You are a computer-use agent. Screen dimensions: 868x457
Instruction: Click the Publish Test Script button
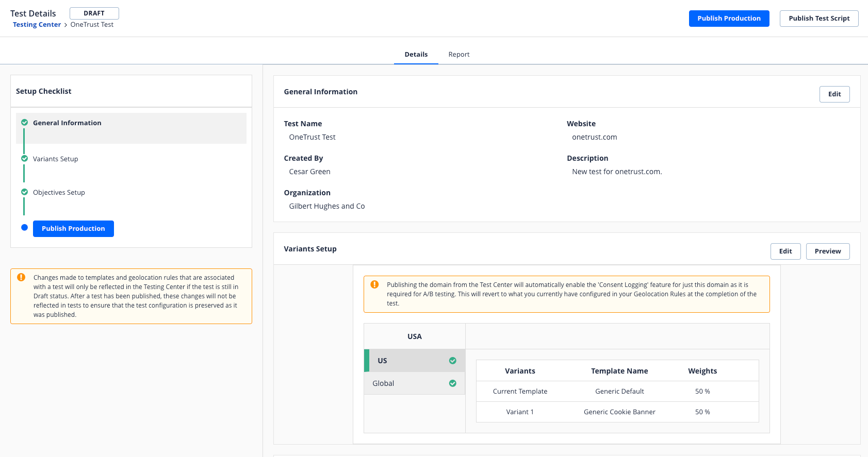pyautogui.click(x=818, y=19)
